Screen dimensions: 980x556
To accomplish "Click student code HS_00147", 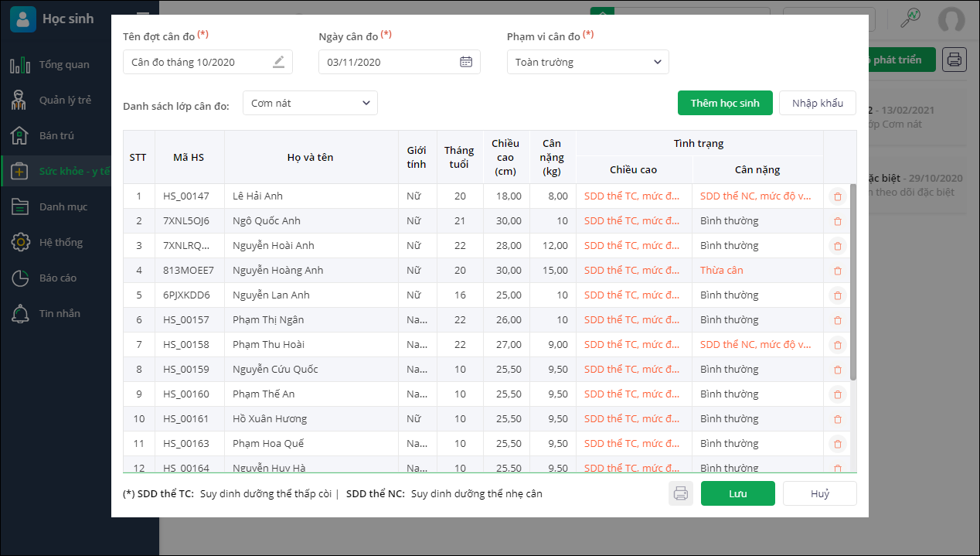I will pos(186,196).
